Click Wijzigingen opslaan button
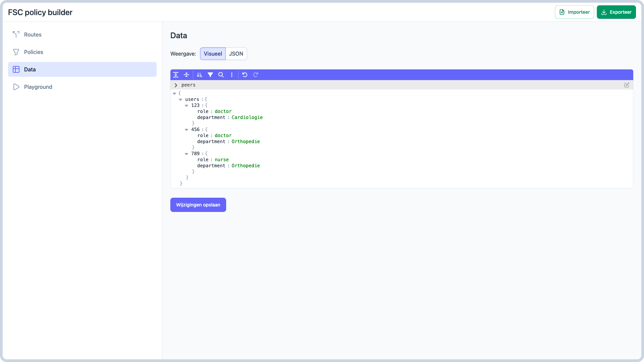The height and width of the screenshot is (362, 644). click(x=198, y=205)
